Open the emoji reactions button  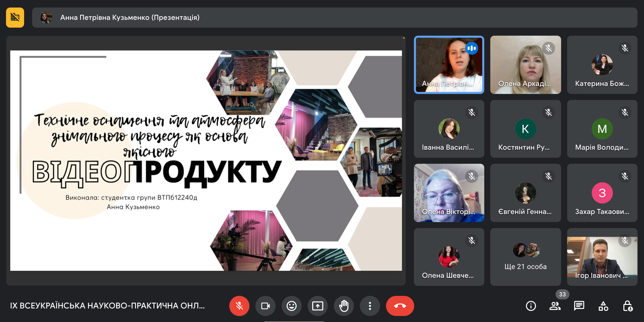point(291,306)
